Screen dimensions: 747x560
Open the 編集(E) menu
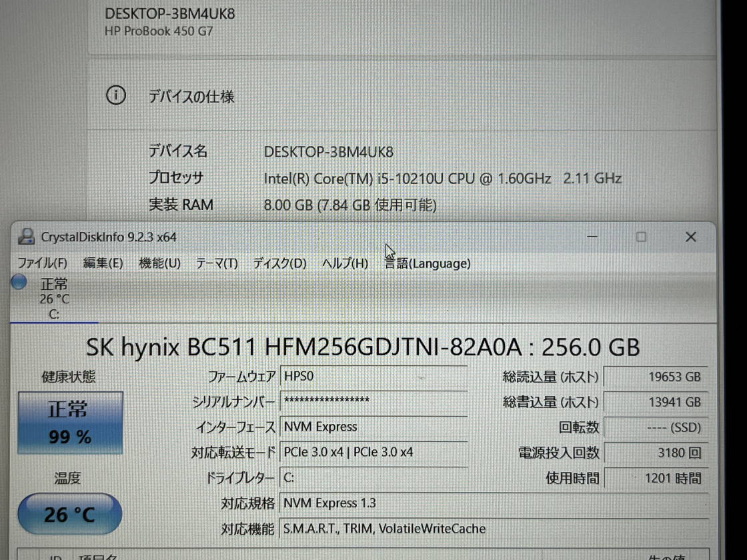pyautogui.click(x=103, y=263)
